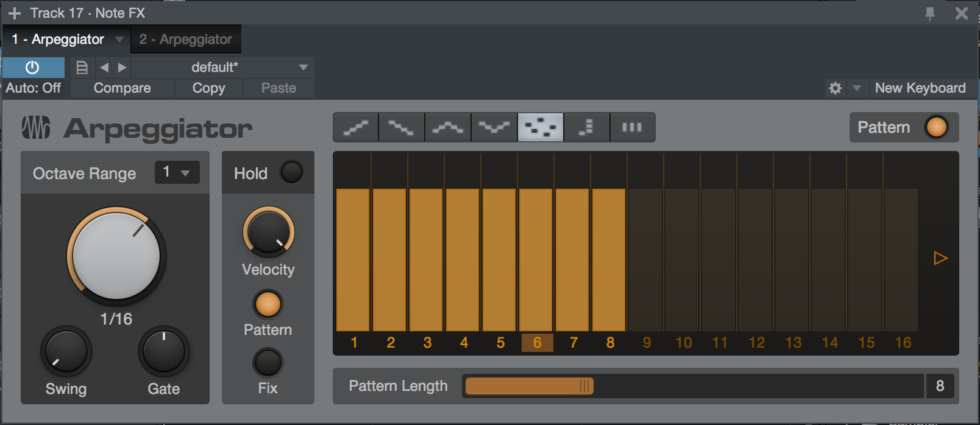Open the Octave Range dropdown
Image resolution: width=980 pixels, height=425 pixels.
(177, 172)
